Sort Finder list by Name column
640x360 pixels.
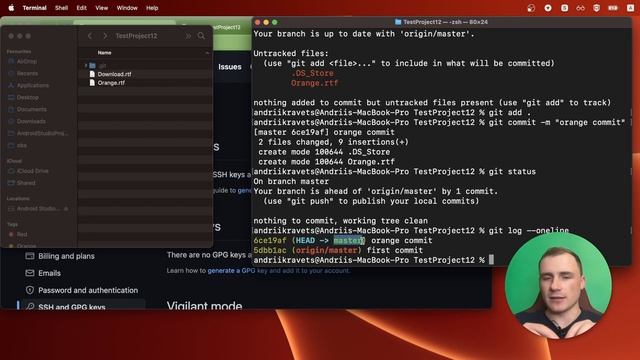[104, 53]
